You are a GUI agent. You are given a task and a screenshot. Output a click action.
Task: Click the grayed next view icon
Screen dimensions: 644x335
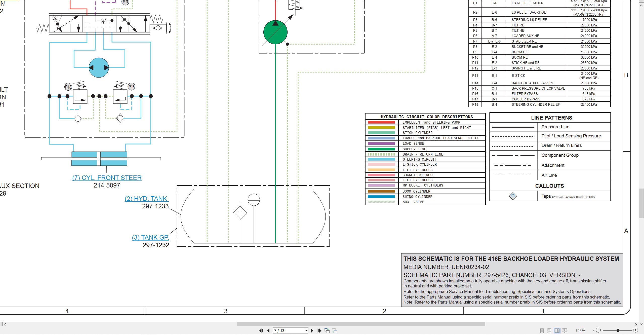click(335, 330)
